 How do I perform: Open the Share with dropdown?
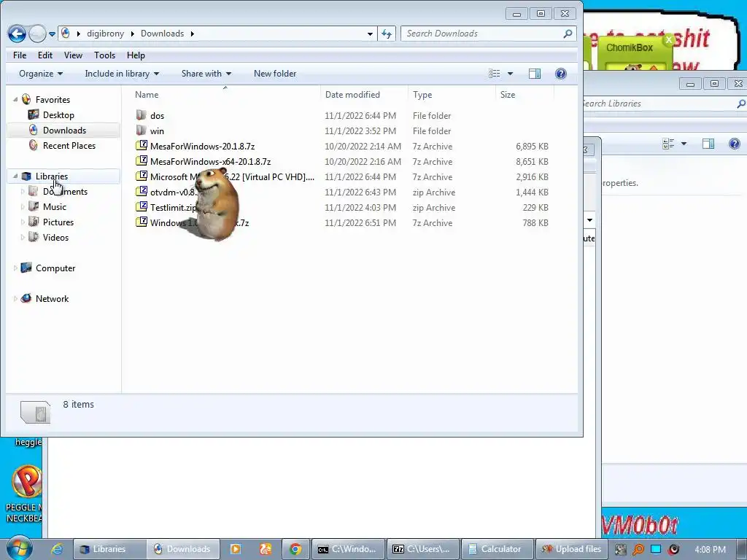(x=206, y=74)
